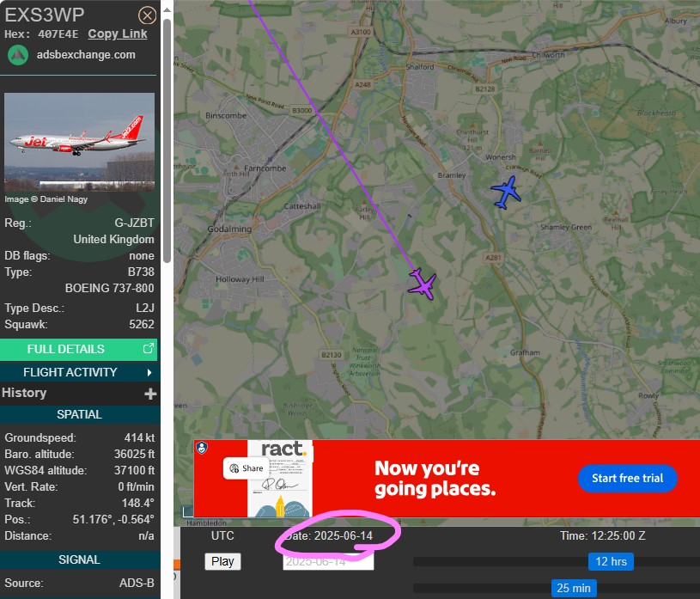The image size is (700, 599).
Task: Select the purple aircraft icon on map
Action: (422, 284)
